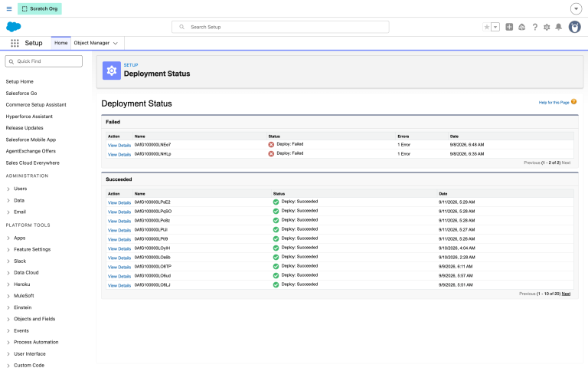This screenshot has height=368, width=588.
Task: Click the green success icon for 0AfG100000LOs6b
Action: coord(276,258)
